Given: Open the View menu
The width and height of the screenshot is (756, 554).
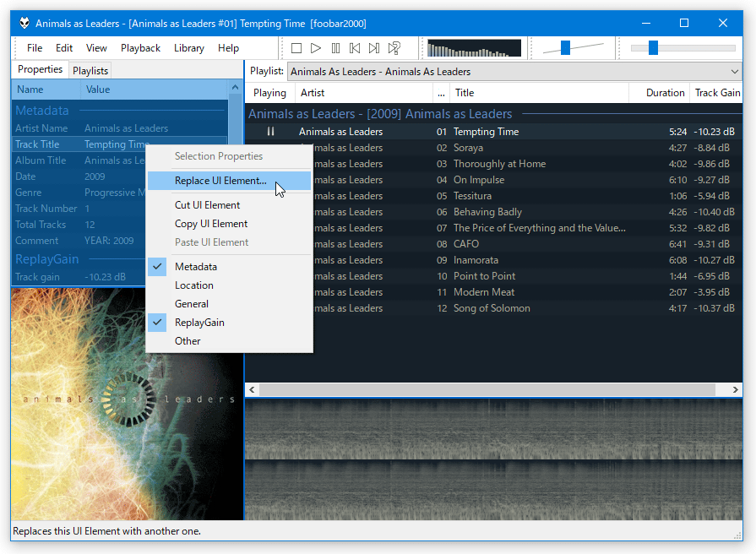Looking at the screenshot, I should (x=96, y=48).
